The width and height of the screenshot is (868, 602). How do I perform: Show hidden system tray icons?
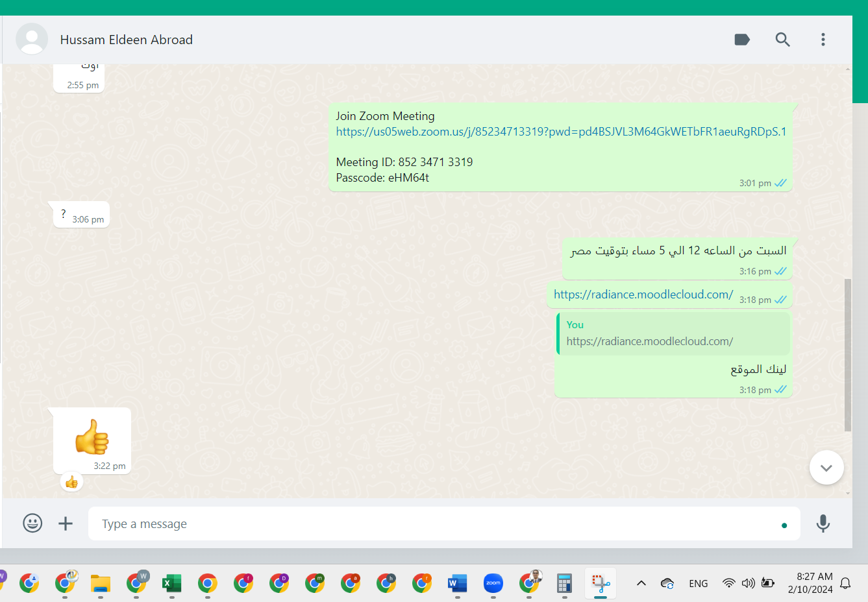point(641,583)
